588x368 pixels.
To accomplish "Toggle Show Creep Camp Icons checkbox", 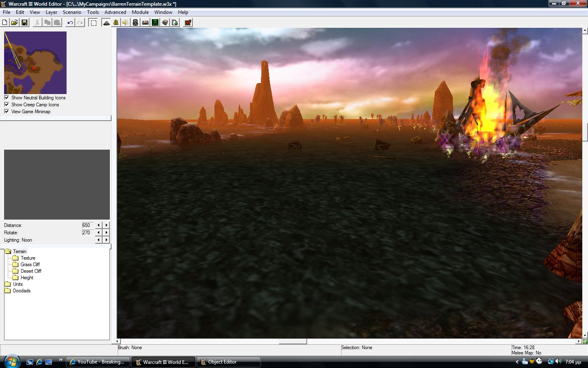I will [7, 105].
